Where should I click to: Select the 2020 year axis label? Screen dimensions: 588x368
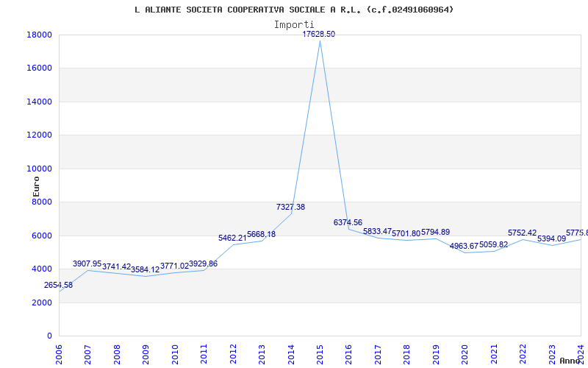[x=465, y=354]
